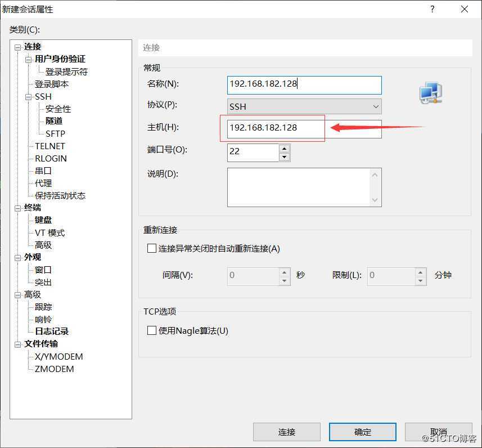This screenshot has height=448, width=482.
Task: Select 窗口 under 外观
Action: point(43,270)
